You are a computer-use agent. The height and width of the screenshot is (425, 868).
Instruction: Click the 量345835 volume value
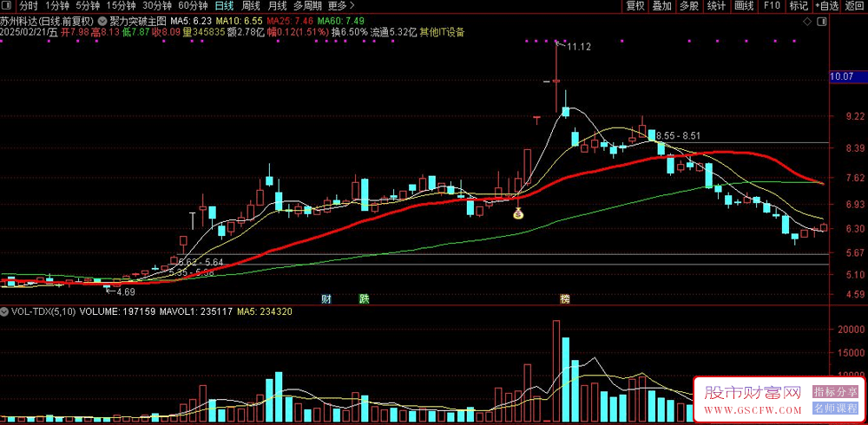(x=204, y=32)
